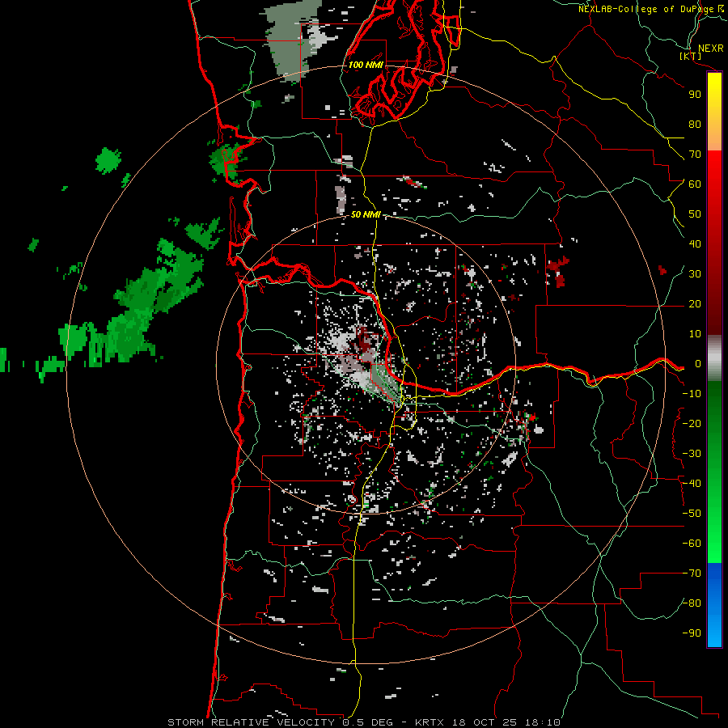Click the 60 value on velocity scale
Viewport: 728px width, 728px height.
695,184
